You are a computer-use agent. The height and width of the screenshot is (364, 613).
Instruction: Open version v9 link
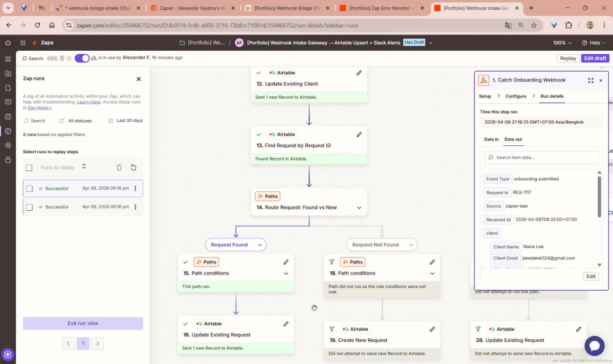point(93,58)
